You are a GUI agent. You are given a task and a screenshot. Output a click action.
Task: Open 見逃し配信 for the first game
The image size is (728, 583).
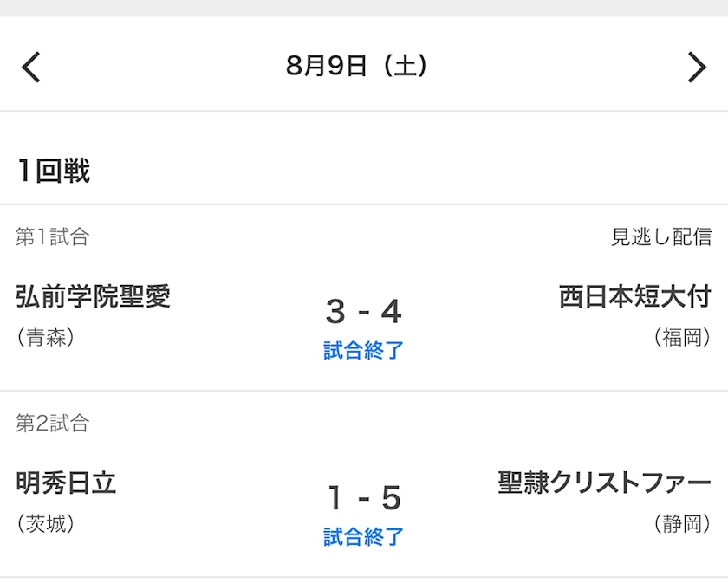tap(661, 236)
